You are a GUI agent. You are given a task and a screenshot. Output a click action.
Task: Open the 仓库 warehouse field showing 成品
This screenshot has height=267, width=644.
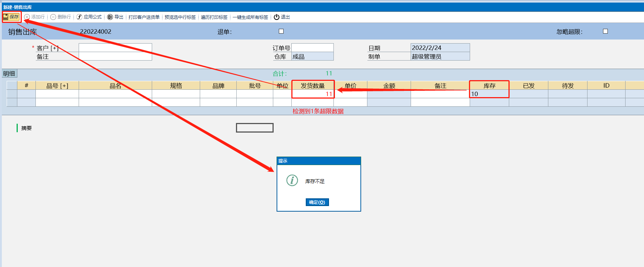point(312,57)
